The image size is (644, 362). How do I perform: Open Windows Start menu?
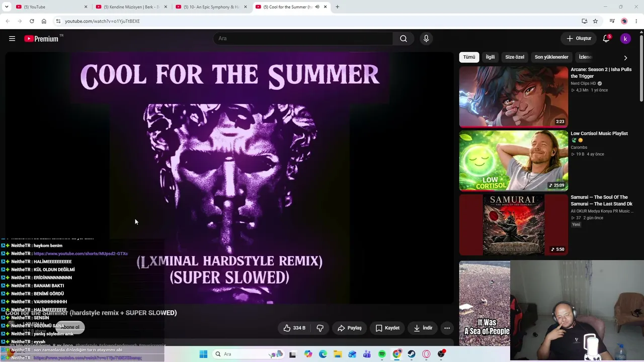point(203,354)
